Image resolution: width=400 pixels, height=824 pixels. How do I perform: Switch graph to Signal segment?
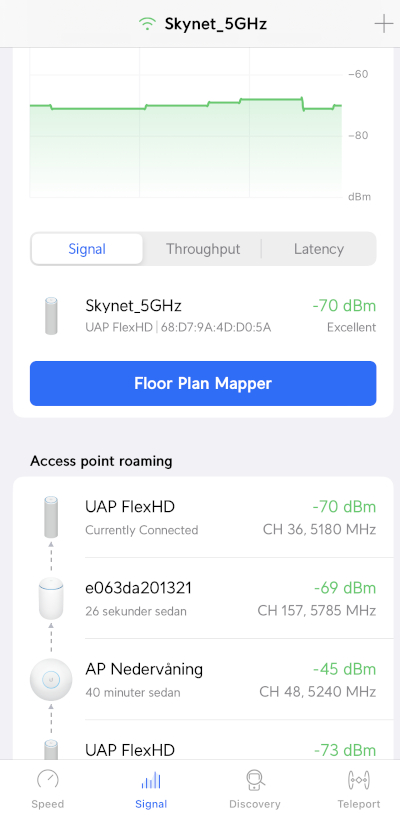pyautogui.click(x=87, y=249)
